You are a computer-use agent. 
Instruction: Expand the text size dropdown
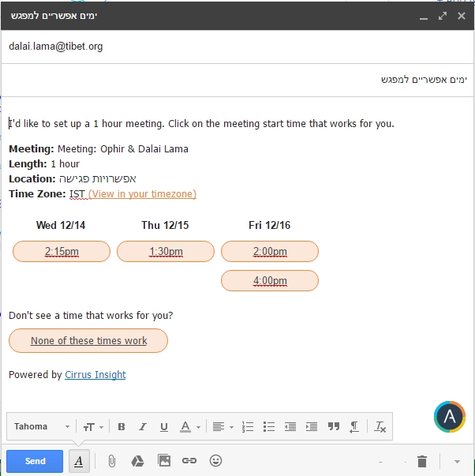[x=92, y=427]
